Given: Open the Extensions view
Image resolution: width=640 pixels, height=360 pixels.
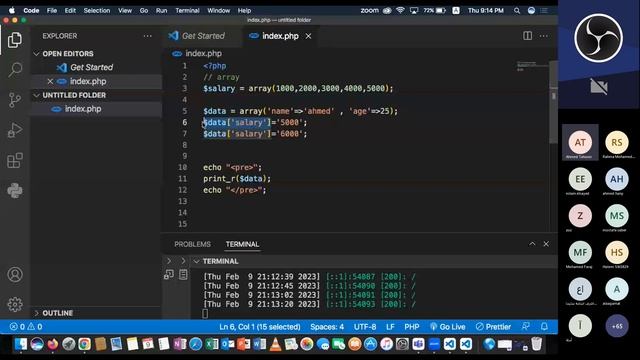Looking at the screenshot, I should pos(15,160).
